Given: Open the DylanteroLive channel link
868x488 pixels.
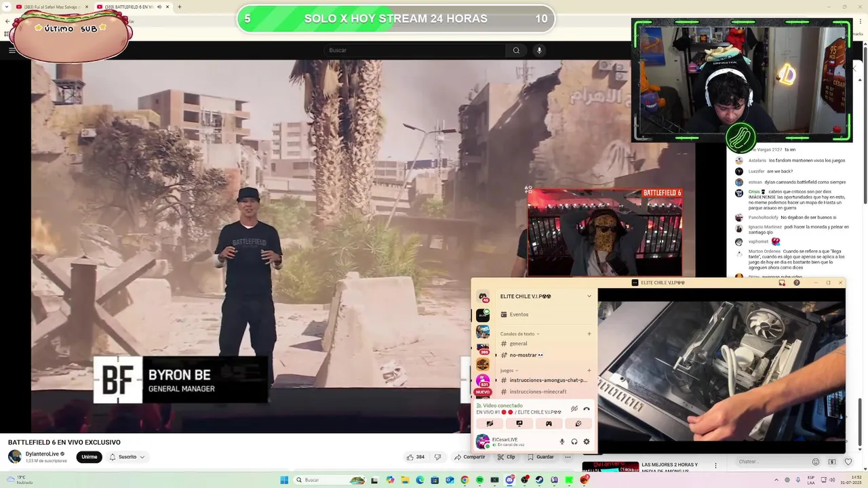Looking at the screenshot, I should tap(42, 453).
